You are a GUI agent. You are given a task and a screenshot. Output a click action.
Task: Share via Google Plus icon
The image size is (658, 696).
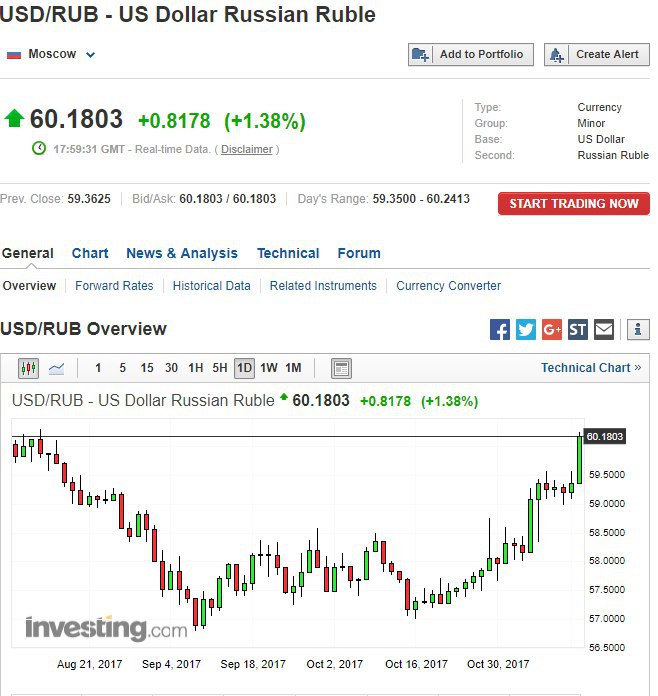(x=552, y=330)
